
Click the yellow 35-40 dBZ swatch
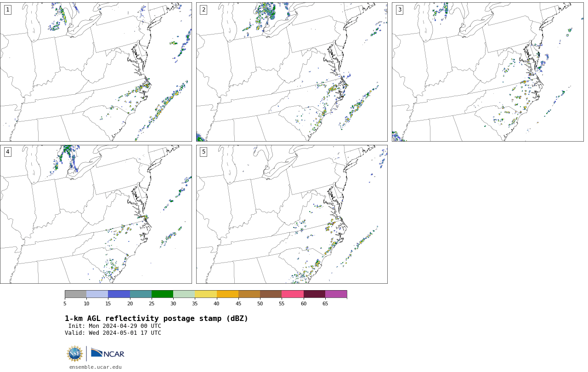coord(206,294)
